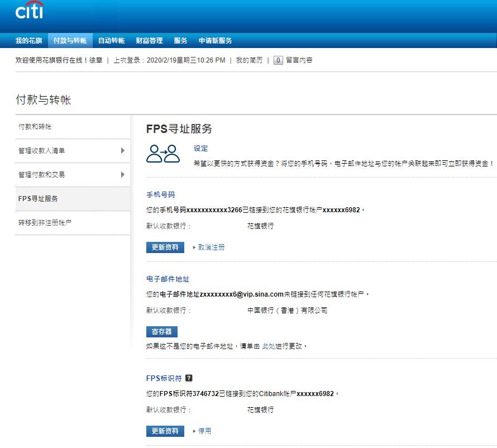Select 管理付款和交易 in the sidebar
This screenshot has height=448, width=497.
point(73,175)
